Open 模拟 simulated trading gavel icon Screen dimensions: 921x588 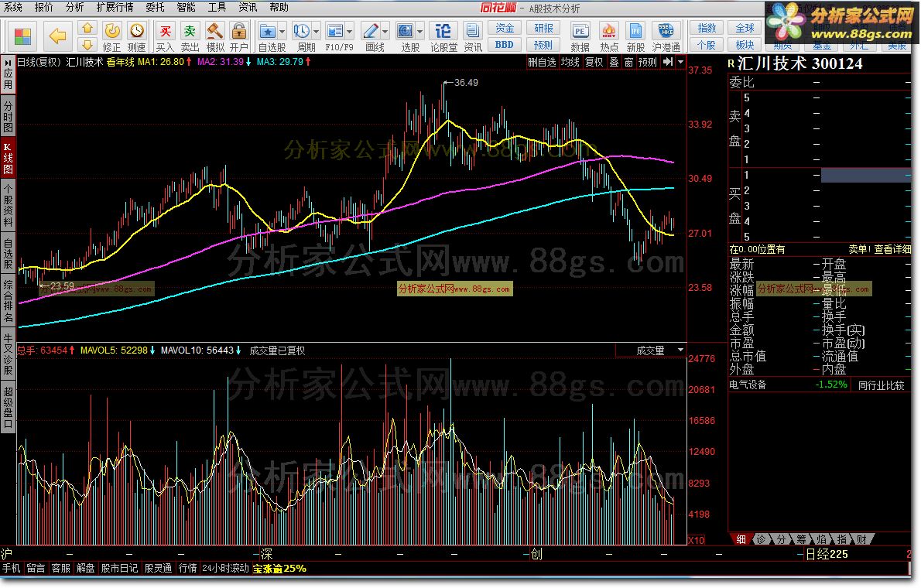pos(215,36)
